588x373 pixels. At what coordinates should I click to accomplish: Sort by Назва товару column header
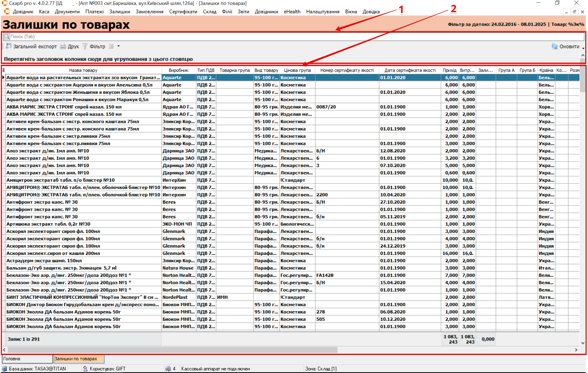click(x=83, y=70)
